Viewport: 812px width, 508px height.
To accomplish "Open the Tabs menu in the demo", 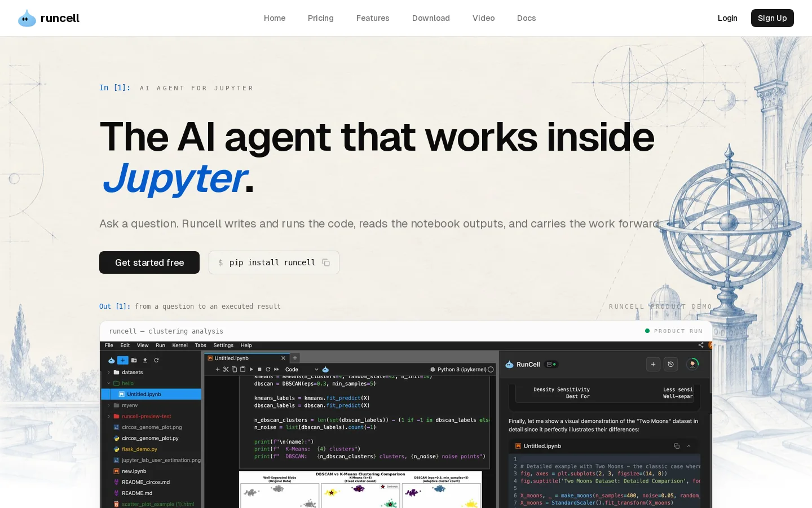I will pyautogui.click(x=201, y=345).
